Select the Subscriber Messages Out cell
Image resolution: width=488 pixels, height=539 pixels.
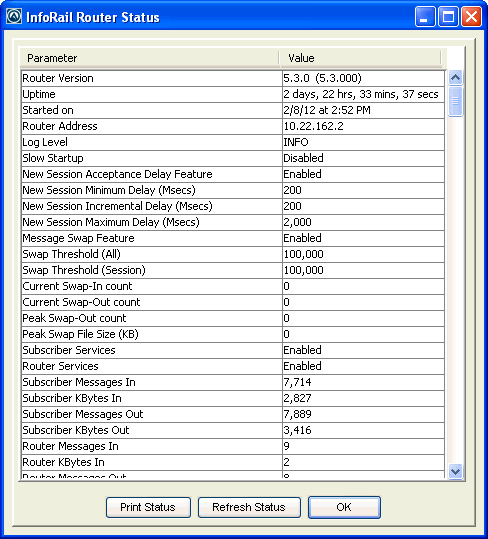coord(152,414)
